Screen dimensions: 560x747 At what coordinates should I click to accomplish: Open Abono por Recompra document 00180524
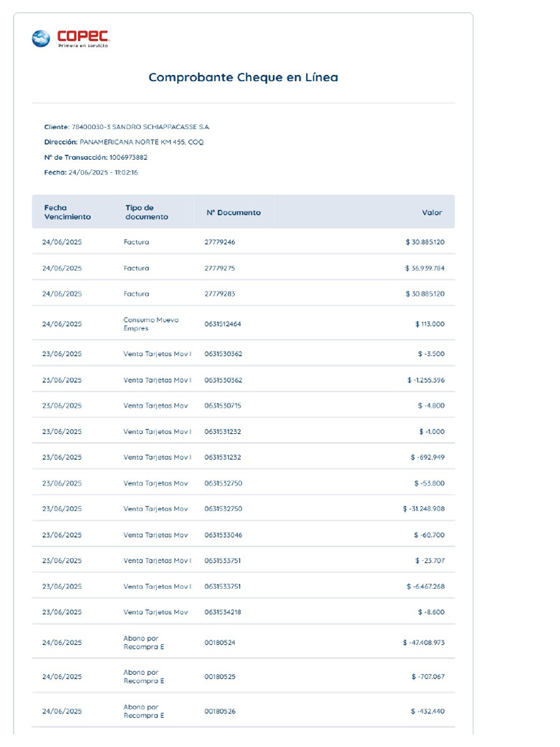(219, 643)
